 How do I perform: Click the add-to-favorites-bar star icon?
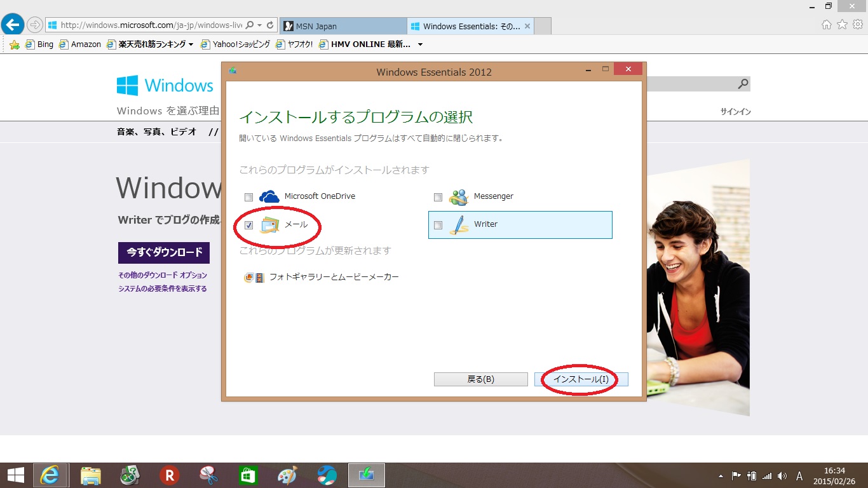14,44
